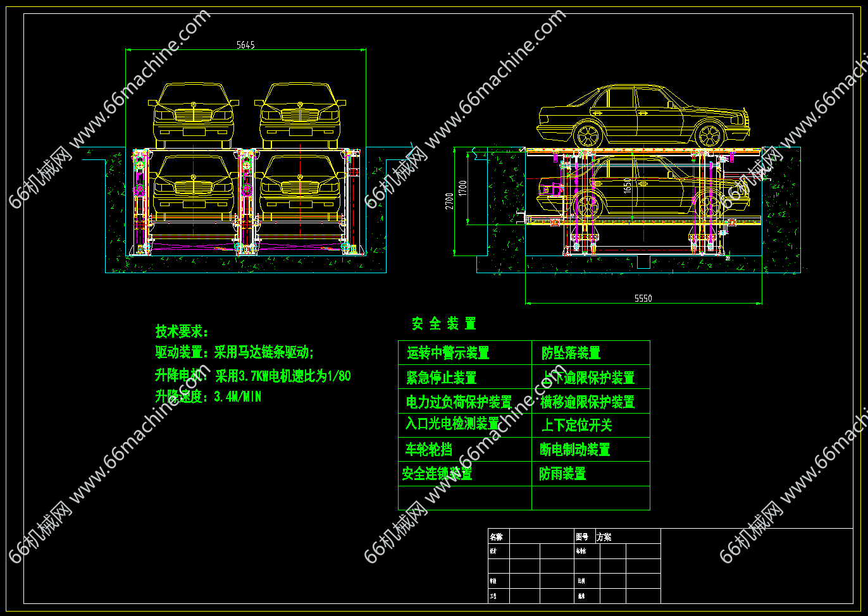
Task: Click the 5645 width dimension text
Action: pyautogui.click(x=245, y=45)
